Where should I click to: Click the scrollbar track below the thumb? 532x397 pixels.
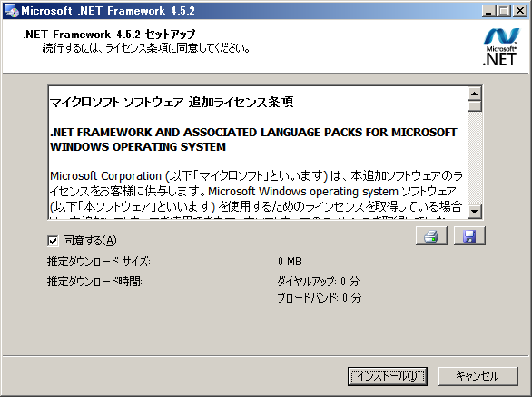point(474,158)
